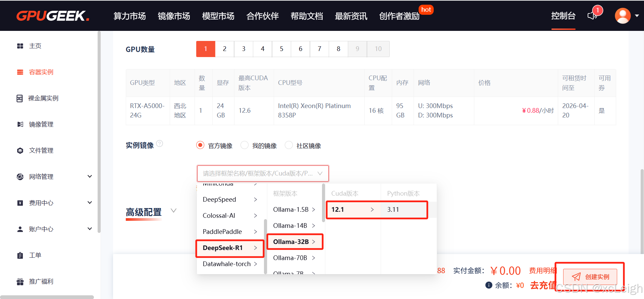Click the 费用明细 link

(542, 270)
